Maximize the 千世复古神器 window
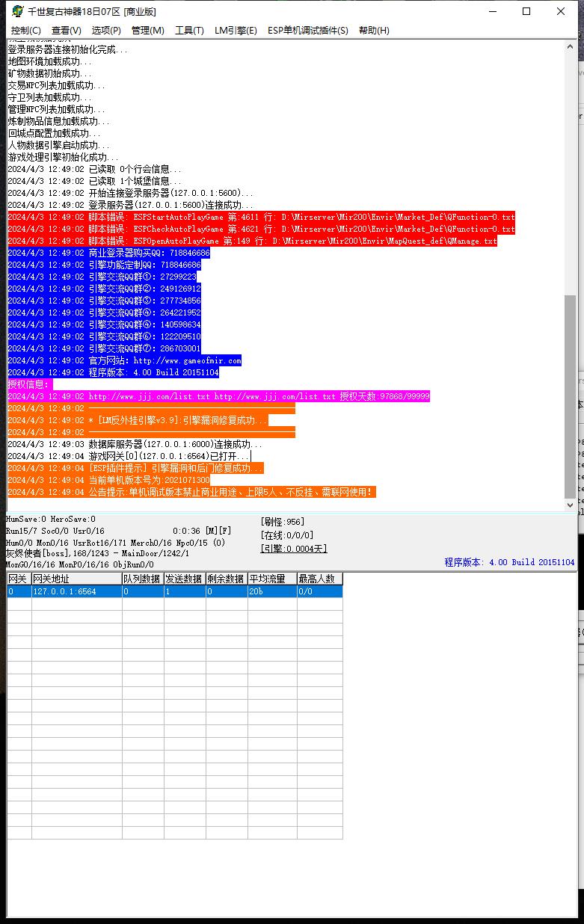Viewport: 584px width, 924px height. 526,11
